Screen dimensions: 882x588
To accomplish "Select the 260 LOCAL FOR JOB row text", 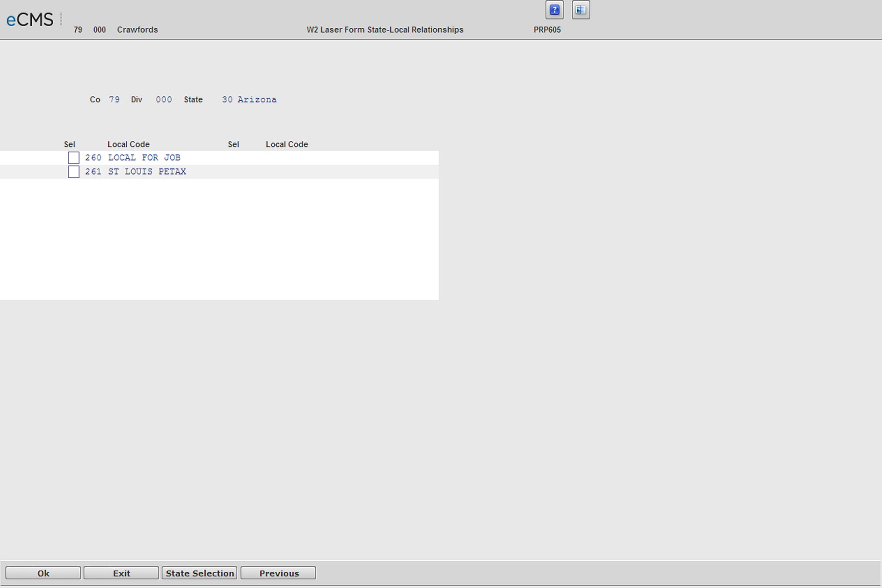I will tap(133, 158).
